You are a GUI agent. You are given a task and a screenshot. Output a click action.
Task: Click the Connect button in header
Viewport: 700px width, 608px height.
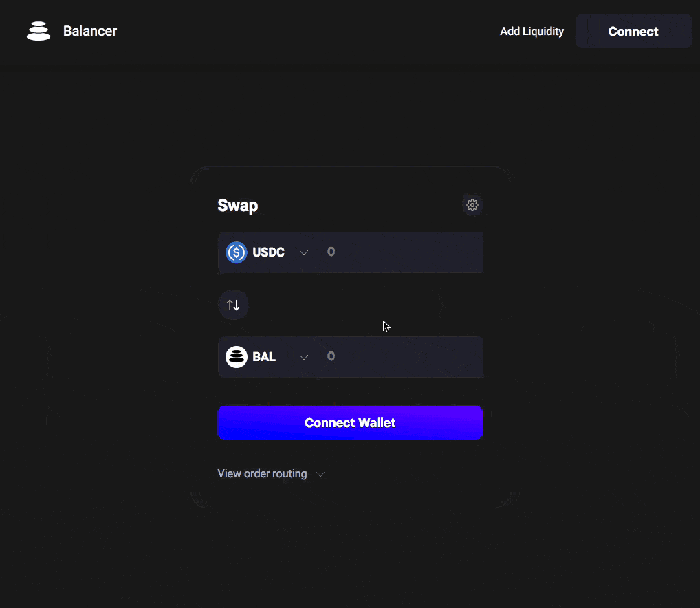pyautogui.click(x=633, y=31)
